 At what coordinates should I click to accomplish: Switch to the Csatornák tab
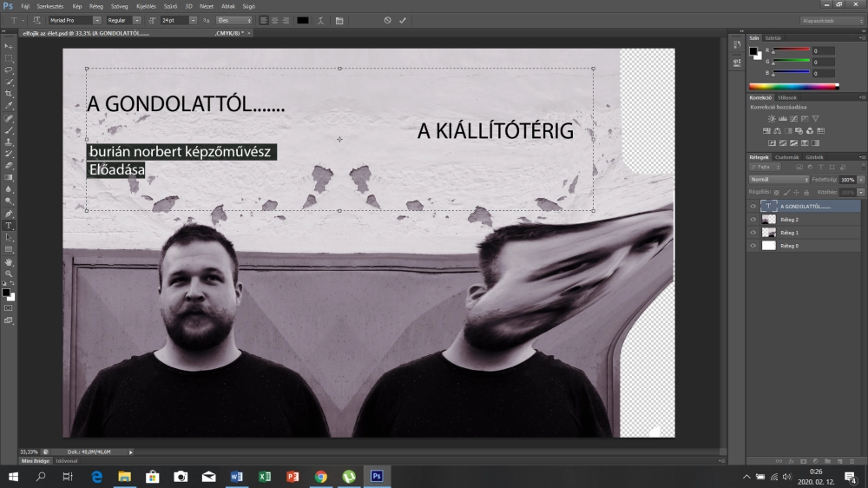pyautogui.click(x=787, y=157)
